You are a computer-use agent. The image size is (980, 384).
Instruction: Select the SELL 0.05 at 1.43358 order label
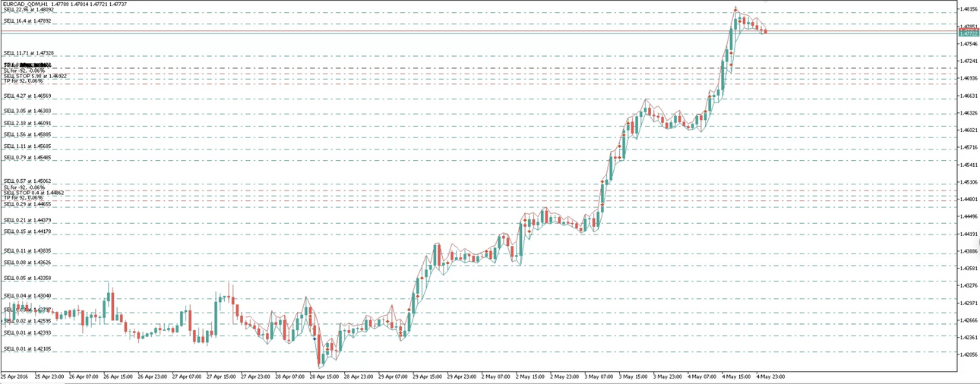coord(27,279)
